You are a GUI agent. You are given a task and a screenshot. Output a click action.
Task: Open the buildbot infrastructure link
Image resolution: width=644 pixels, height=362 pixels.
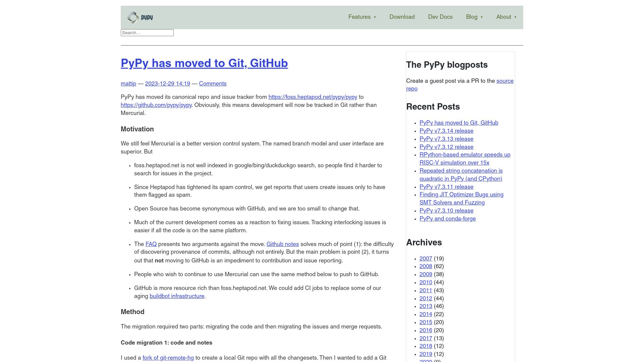pos(177,296)
